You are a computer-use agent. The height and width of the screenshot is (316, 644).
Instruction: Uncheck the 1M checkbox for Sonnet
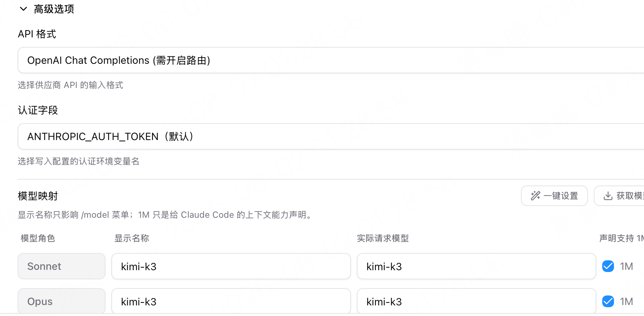(x=608, y=266)
